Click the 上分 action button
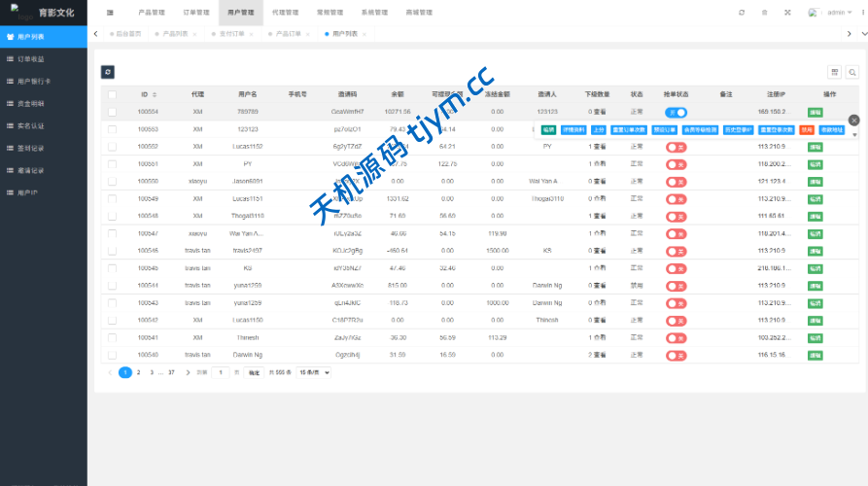 coord(599,129)
